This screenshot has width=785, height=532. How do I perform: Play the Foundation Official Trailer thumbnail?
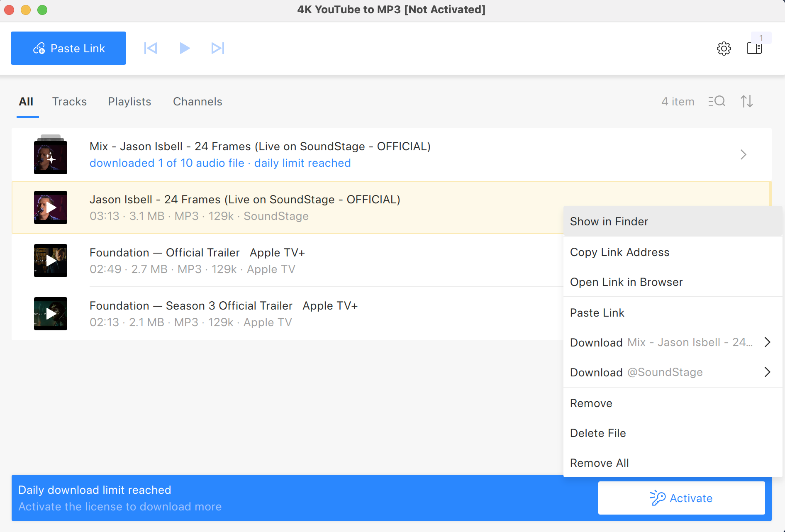click(51, 261)
